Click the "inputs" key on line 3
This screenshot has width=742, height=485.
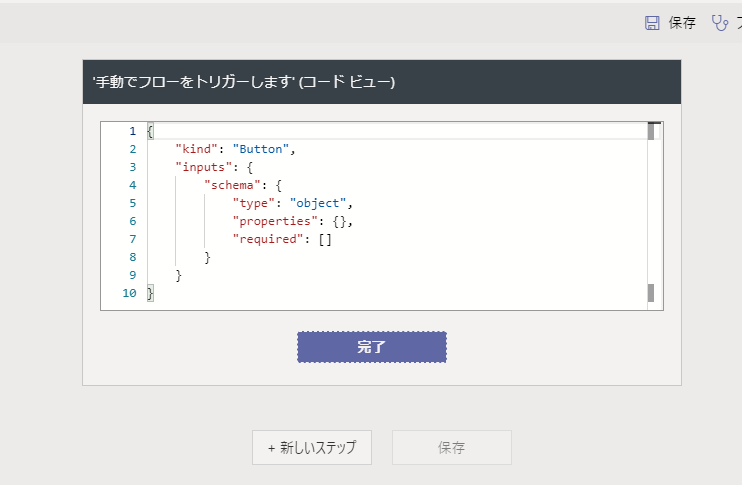(x=203, y=167)
